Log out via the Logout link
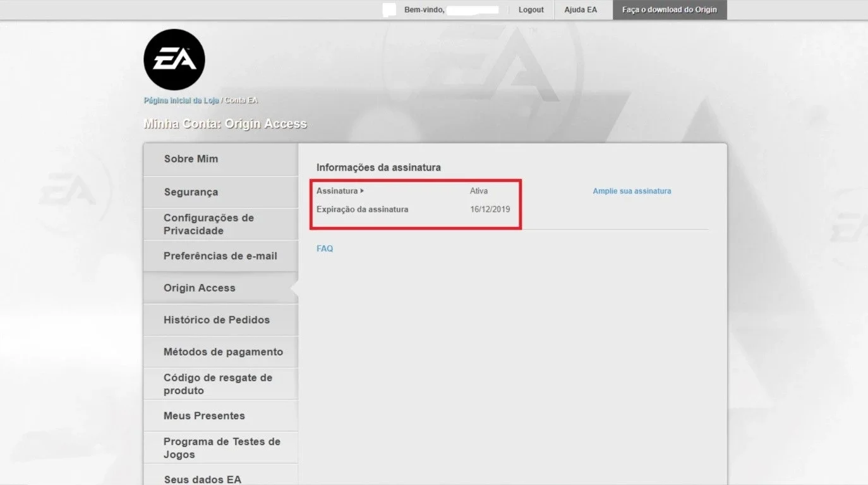868x485 pixels. click(531, 9)
